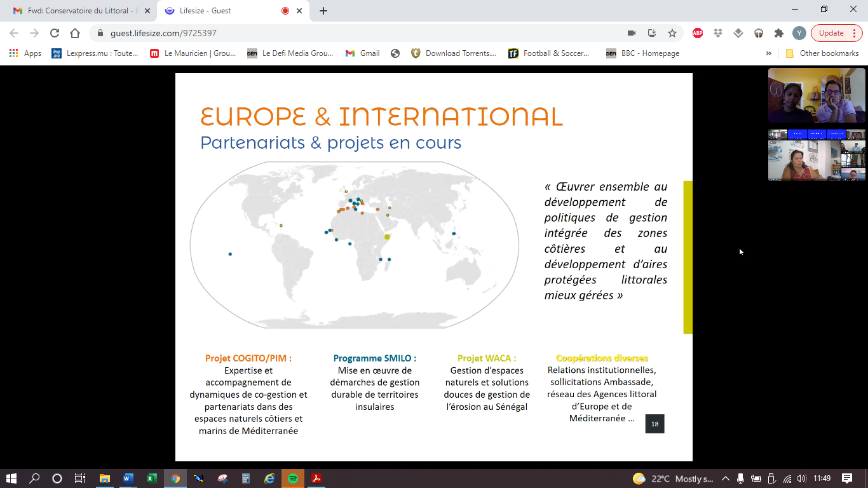
Task: Expand the hidden bookmarks overflow chevron
Action: coord(769,53)
